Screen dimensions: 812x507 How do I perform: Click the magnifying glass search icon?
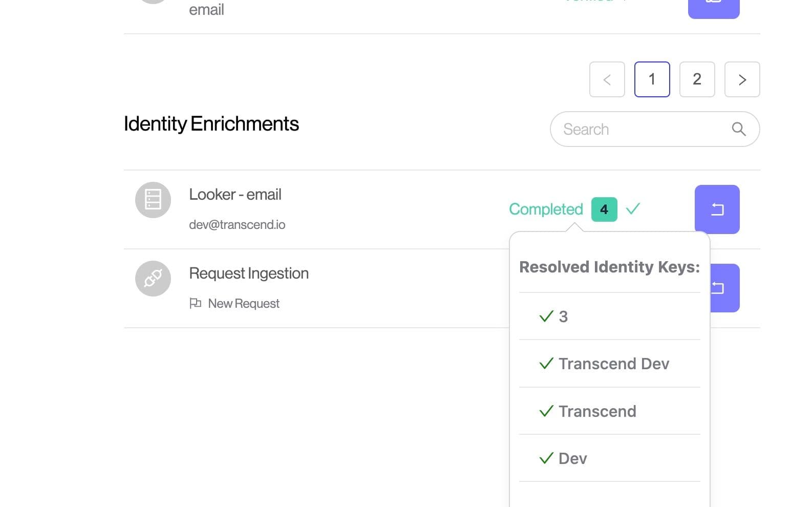738,129
